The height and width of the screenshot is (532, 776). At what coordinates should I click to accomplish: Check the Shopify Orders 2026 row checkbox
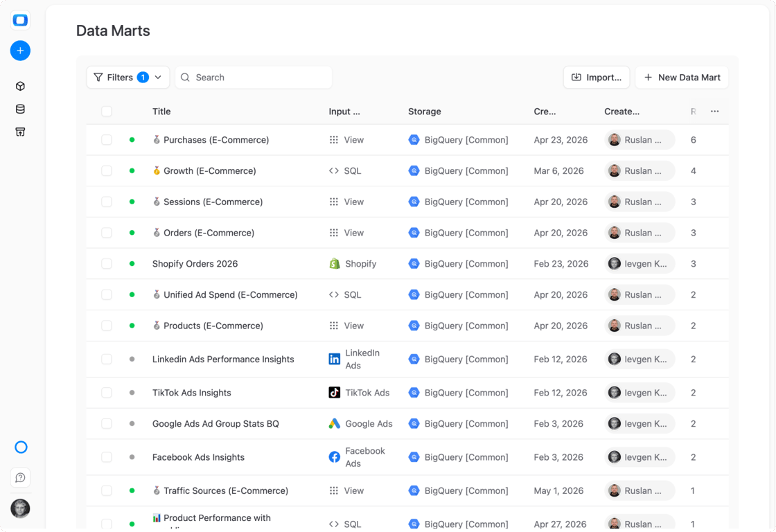(x=107, y=264)
